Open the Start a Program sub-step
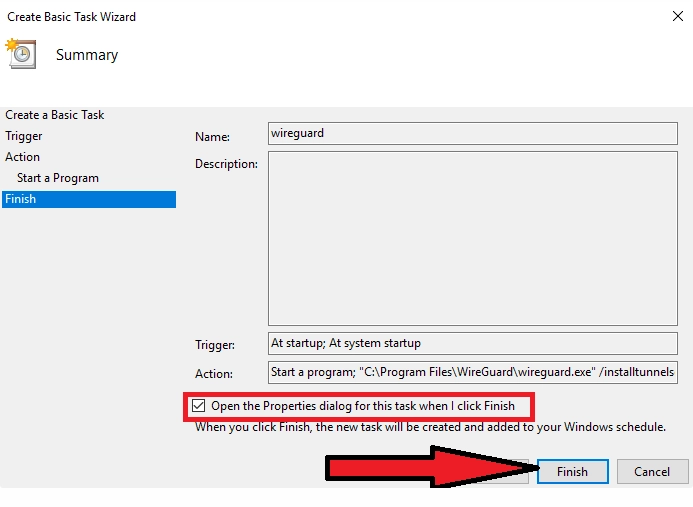 tap(58, 178)
